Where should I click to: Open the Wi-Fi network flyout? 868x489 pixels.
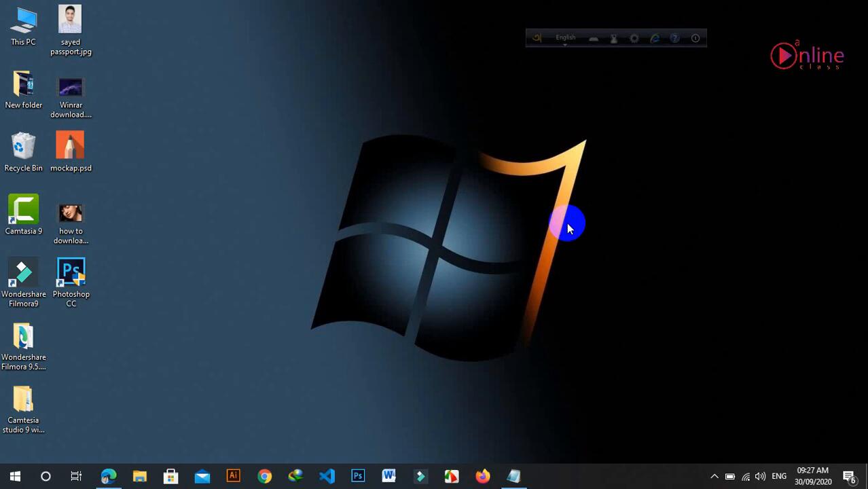point(746,476)
